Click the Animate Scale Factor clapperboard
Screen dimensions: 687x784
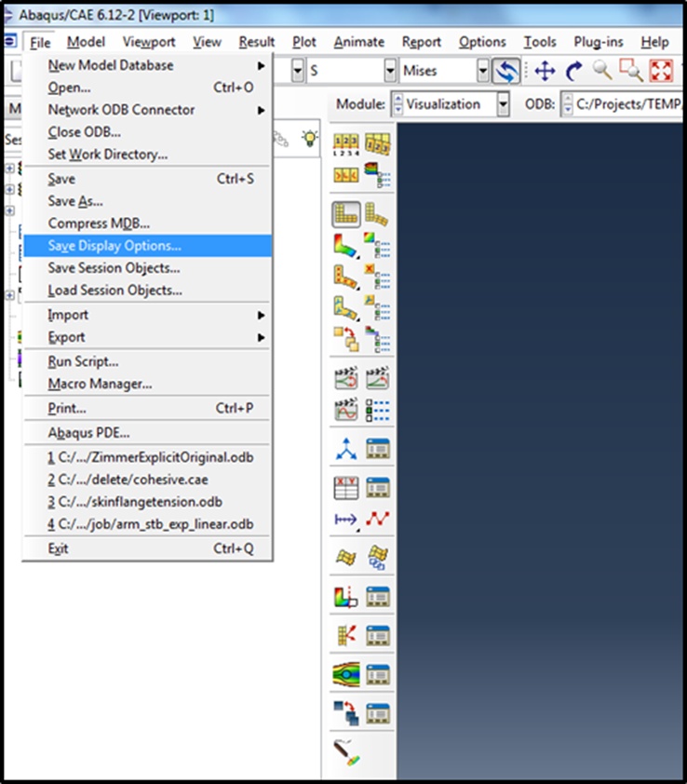point(346,378)
